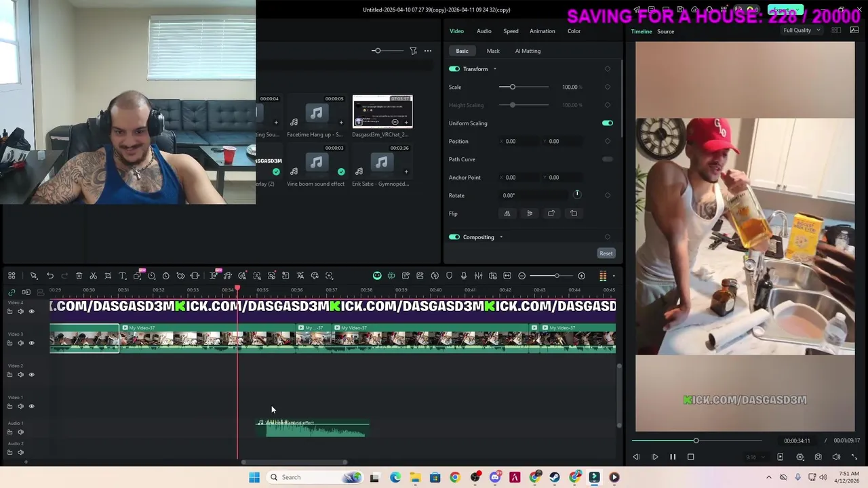This screenshot has width=868, height=488.
Task: Open the Audio properties tab
Action: click(x=484, y=31)
